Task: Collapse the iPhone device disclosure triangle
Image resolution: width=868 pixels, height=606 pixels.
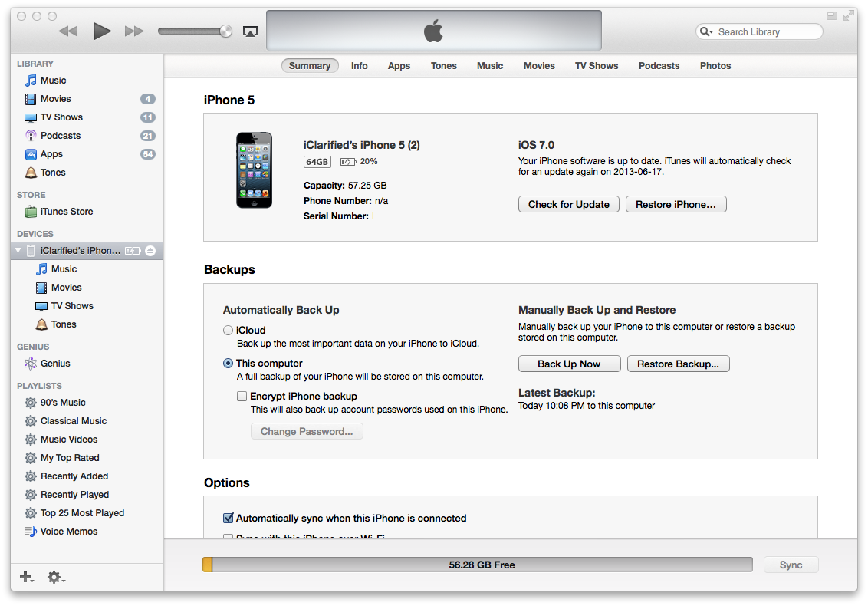Action: click(x=18, y=251)
